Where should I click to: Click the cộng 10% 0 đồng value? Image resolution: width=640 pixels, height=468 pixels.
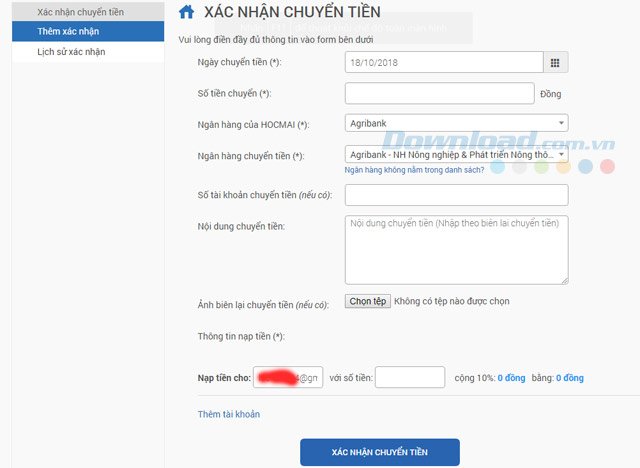click(x=511, y=378)
